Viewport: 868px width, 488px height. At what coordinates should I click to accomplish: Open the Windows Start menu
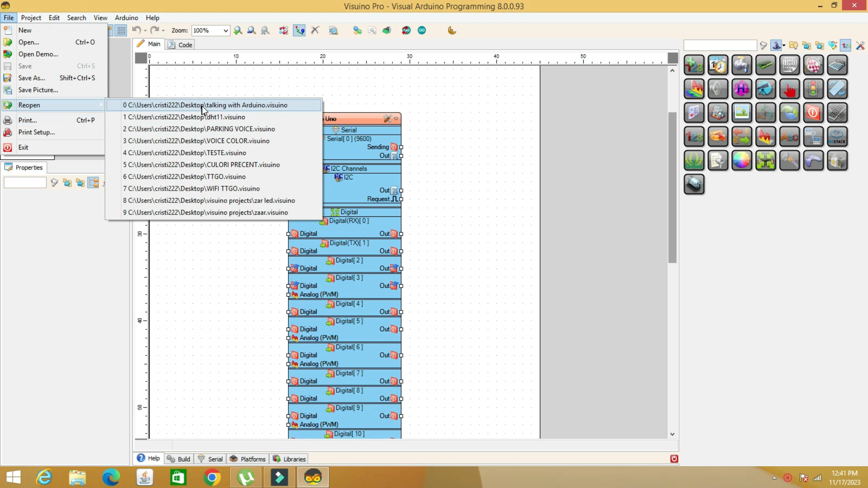coord(13,477)
